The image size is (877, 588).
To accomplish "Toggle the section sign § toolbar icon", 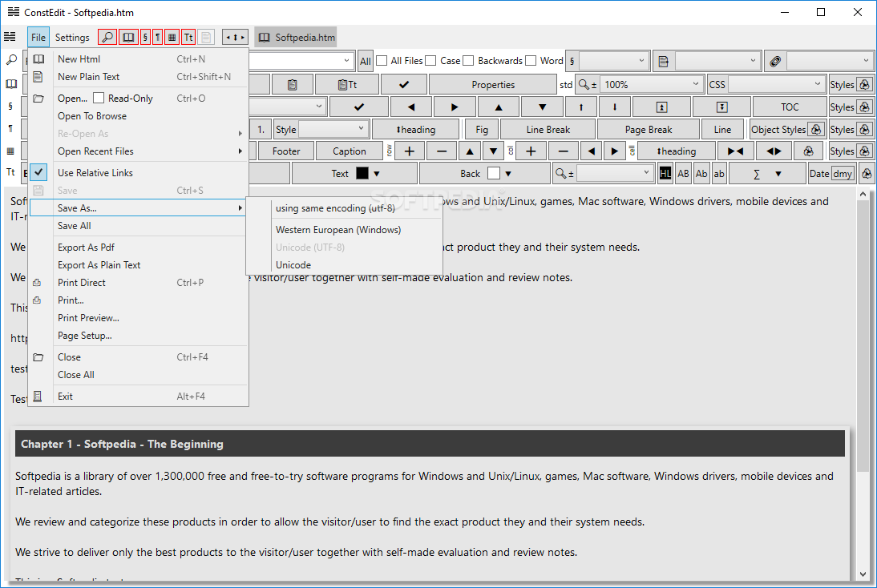I will tap(145, 38).
